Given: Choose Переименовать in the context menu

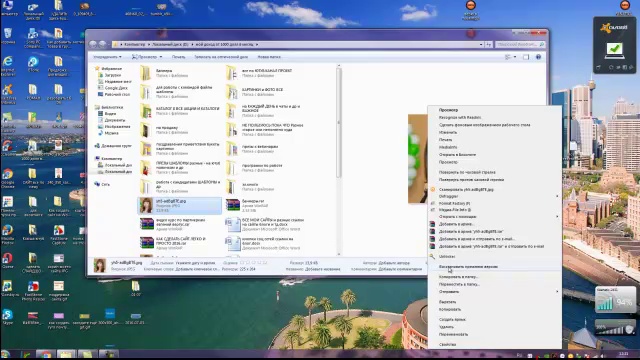Looking at the screenshot, I should point(453,334).
